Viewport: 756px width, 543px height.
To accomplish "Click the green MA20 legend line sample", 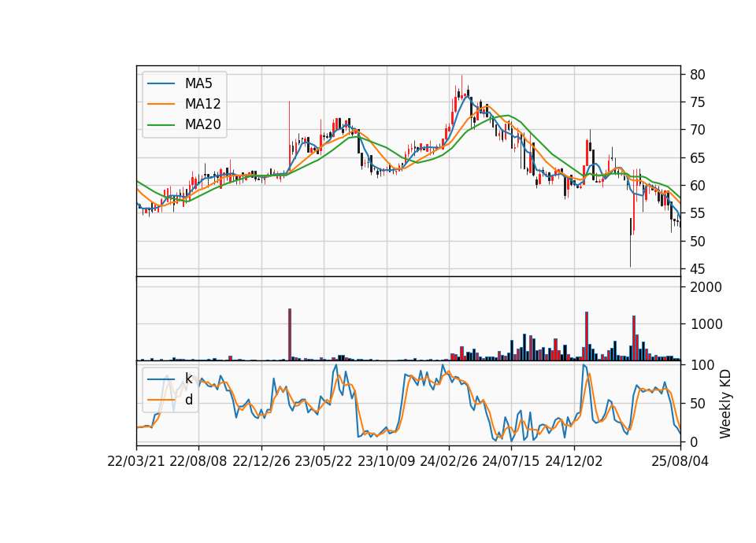I will click(161, 124).
